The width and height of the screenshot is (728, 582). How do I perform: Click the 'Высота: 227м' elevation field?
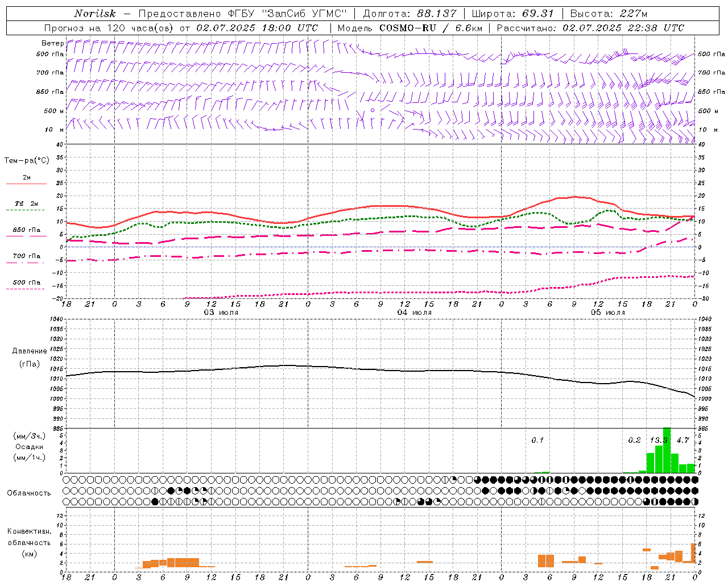click(609, 14)
